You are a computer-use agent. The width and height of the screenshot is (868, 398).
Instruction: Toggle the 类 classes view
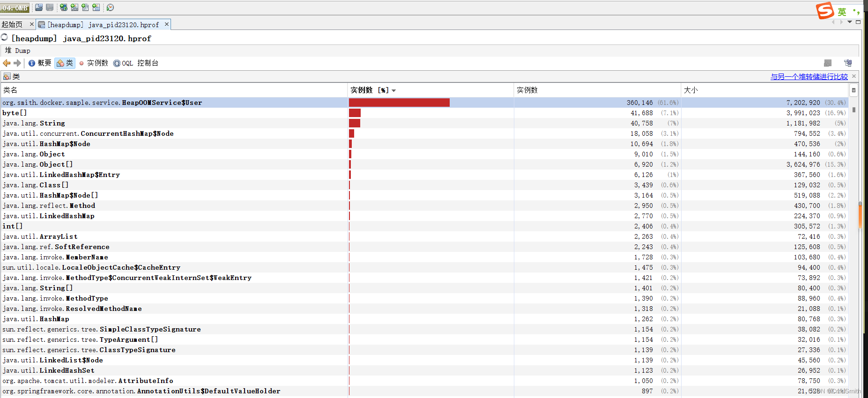65,63
